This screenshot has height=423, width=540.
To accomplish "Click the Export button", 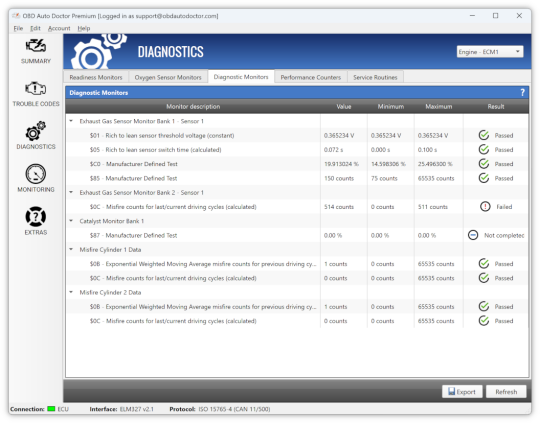I will click(462, 392).
